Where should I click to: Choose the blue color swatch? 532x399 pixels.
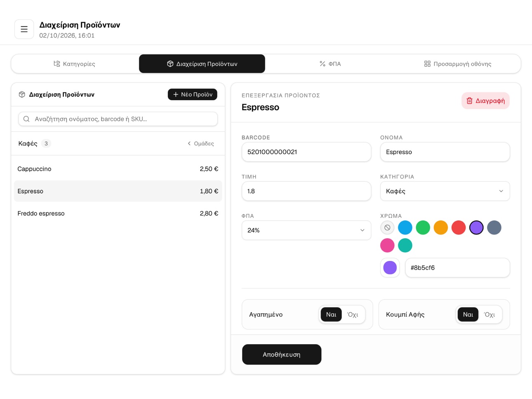coord(405,228)
